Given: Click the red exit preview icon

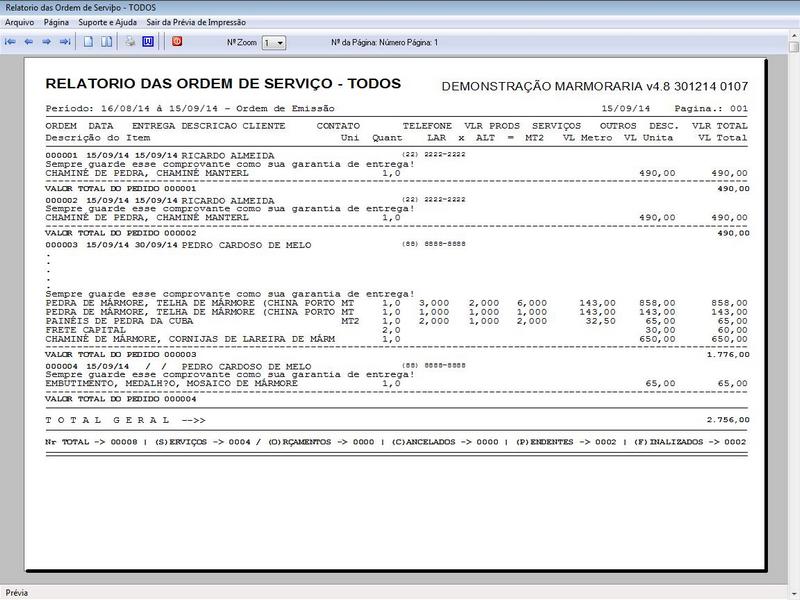Looking at the screenshot, I should point(177,41).
